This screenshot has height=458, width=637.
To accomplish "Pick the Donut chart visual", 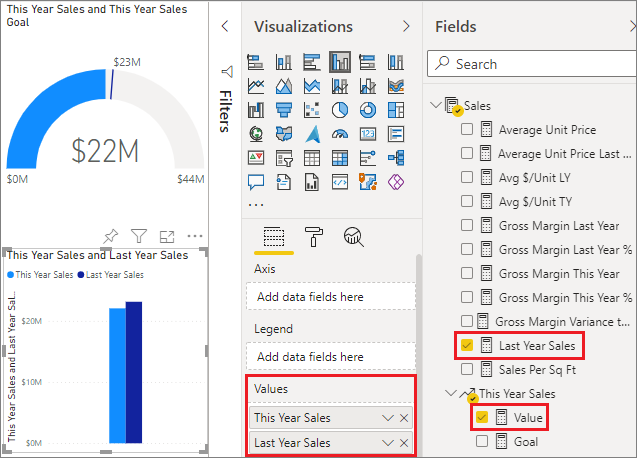I will point(368,110).
